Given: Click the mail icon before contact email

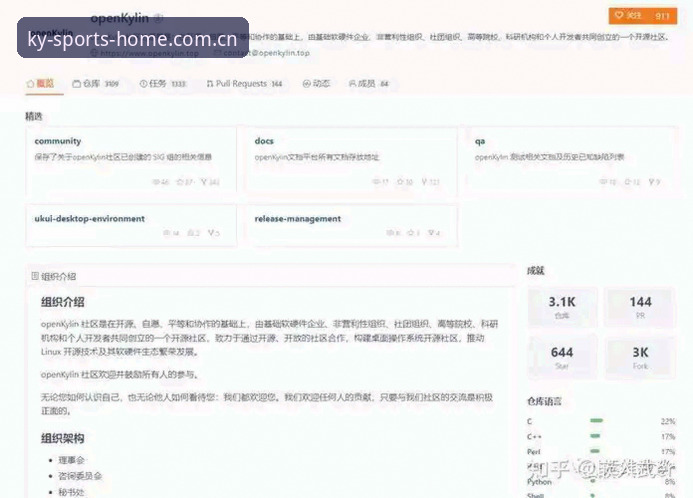Looking at the screenshot, I should (217, 53).
